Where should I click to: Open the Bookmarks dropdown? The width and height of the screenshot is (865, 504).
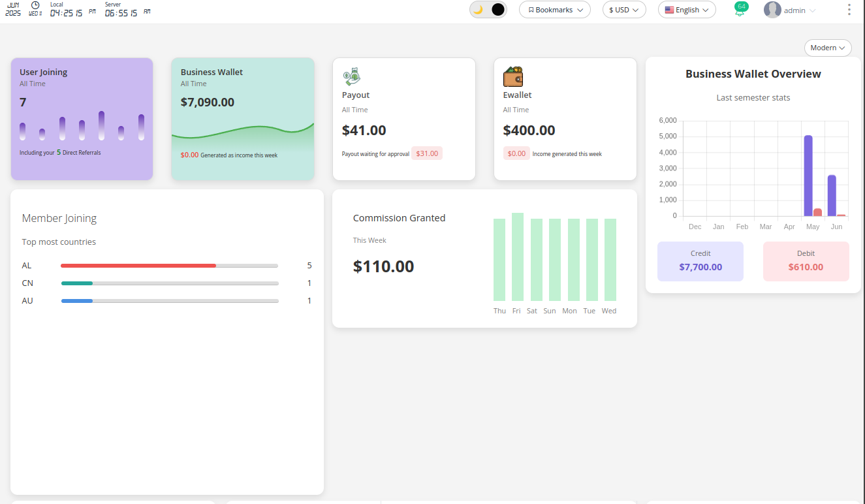[x=555, y=10]
